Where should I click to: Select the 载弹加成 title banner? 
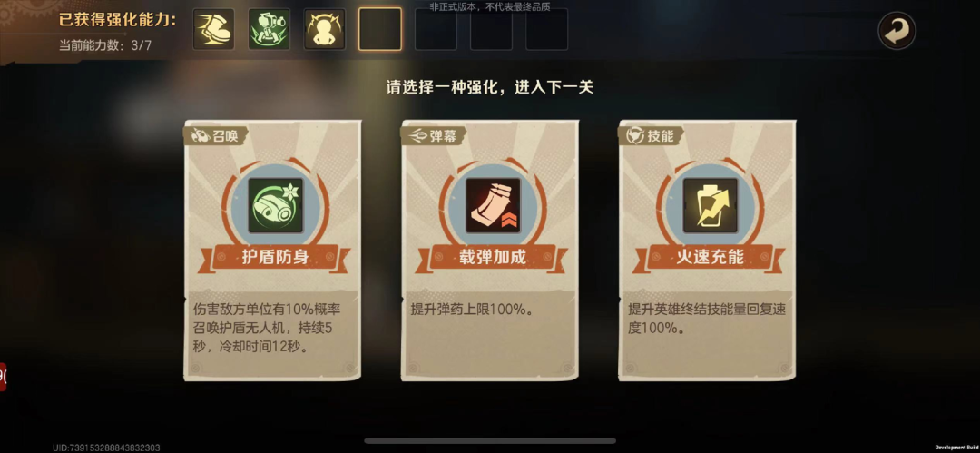click(493, 257)
